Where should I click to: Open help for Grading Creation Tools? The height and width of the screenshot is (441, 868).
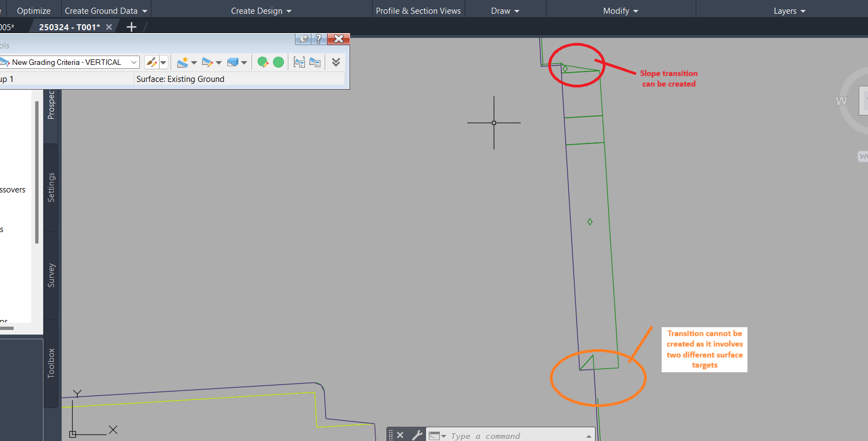pyautogui.click(x=318, y=38)
